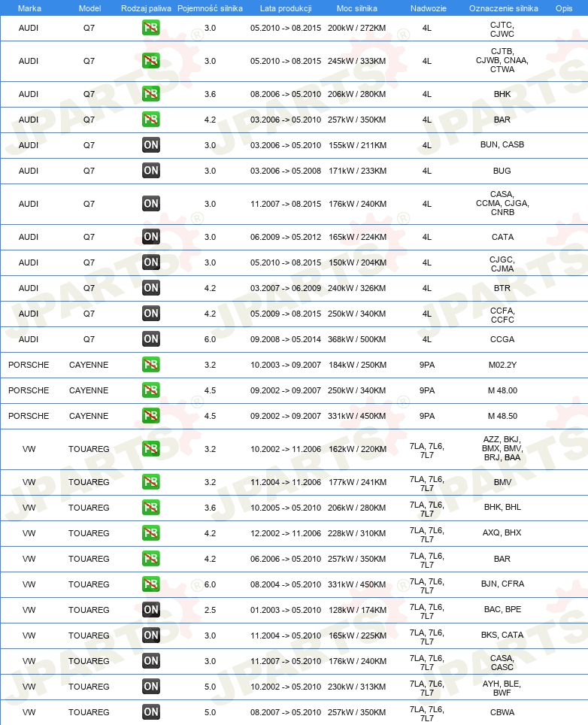Viewport: 588px width, 725px height.
Task: Click the power value 230kW / 313KM
Action: click(x=357, y=687)
